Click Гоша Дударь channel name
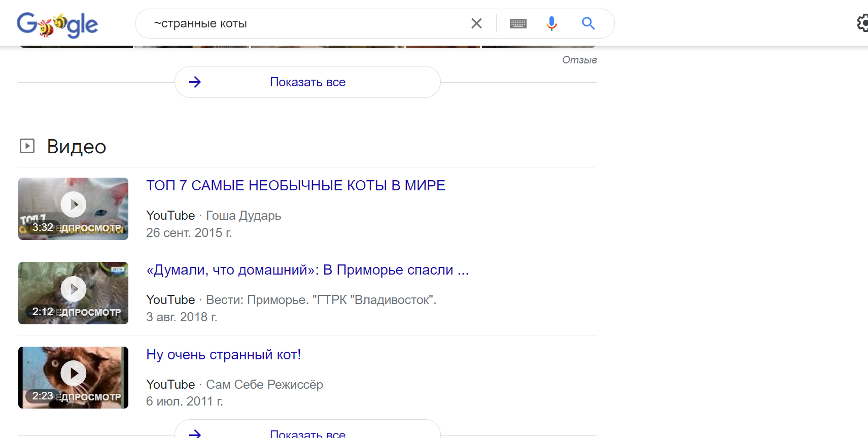 coord(244,216)
